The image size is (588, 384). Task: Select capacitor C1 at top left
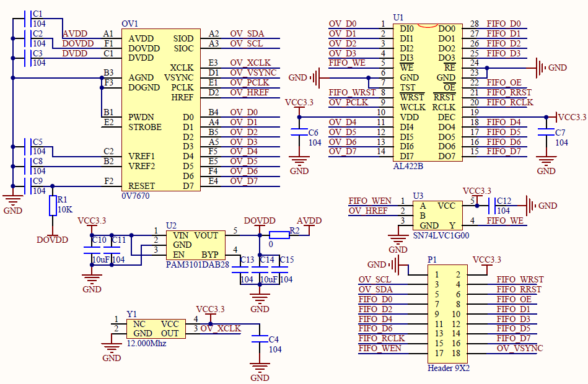(25, 19)
